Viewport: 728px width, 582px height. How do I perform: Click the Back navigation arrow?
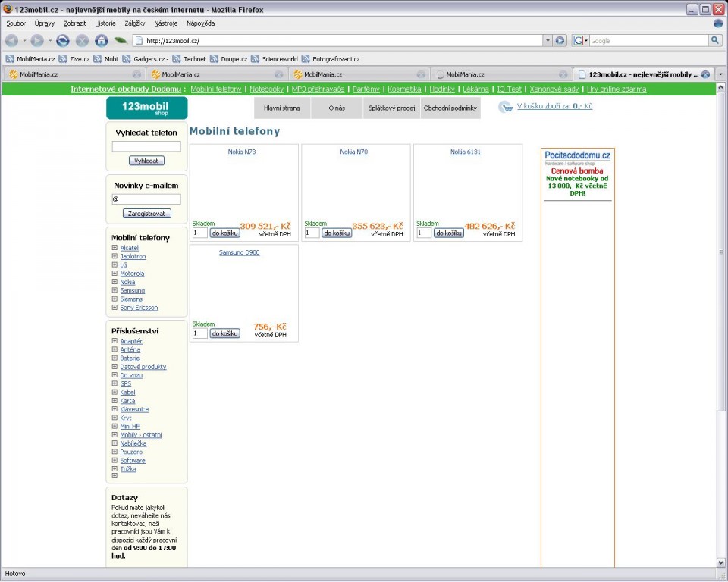pyautogui.click(x=11, y=41)
